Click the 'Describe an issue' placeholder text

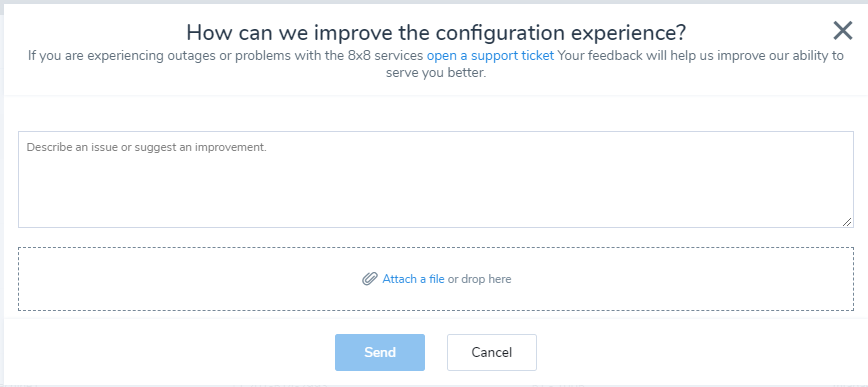point(147,148)
